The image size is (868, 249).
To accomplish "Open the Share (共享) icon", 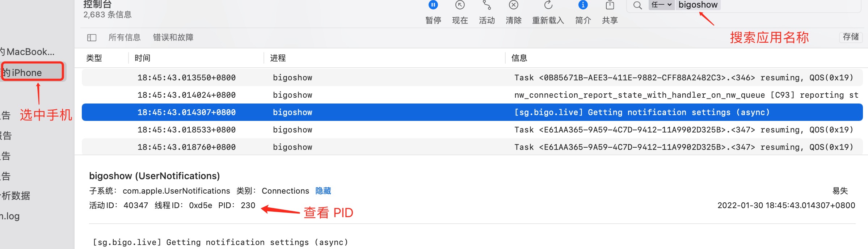I will coord(610,5).
